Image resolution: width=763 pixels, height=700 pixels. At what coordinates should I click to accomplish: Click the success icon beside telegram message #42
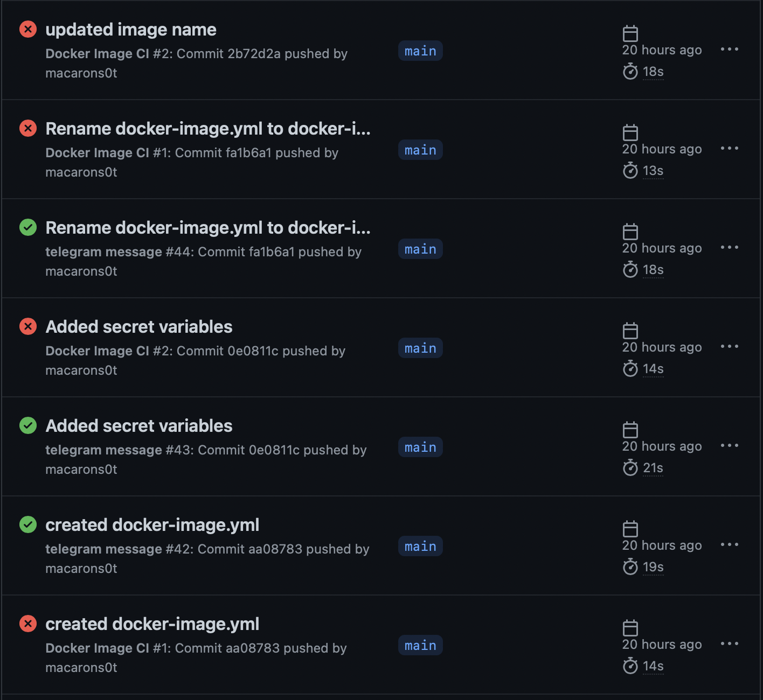pos(27,524)
